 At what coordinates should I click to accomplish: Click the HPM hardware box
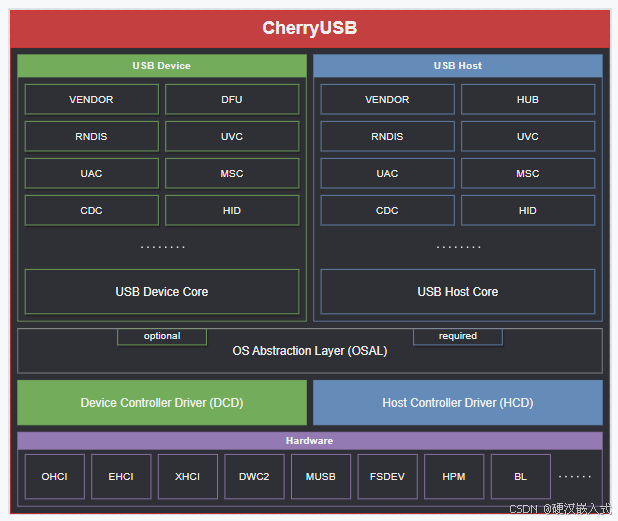point(454,476)
